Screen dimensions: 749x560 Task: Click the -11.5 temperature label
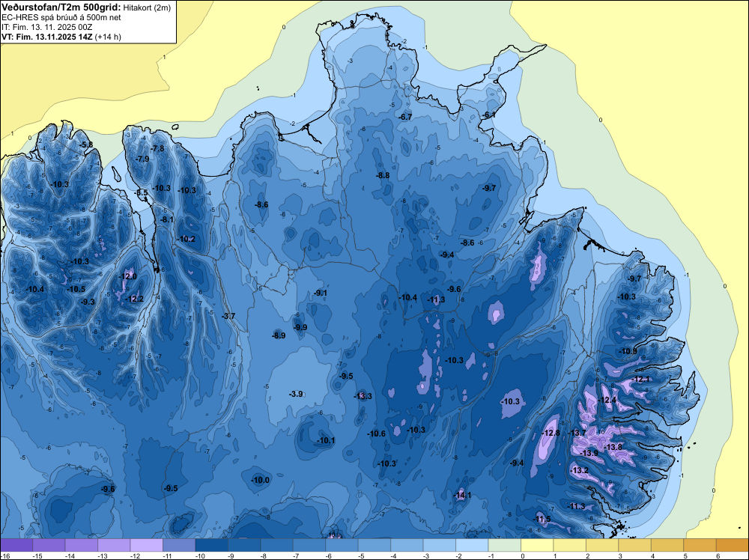(542, 520)
